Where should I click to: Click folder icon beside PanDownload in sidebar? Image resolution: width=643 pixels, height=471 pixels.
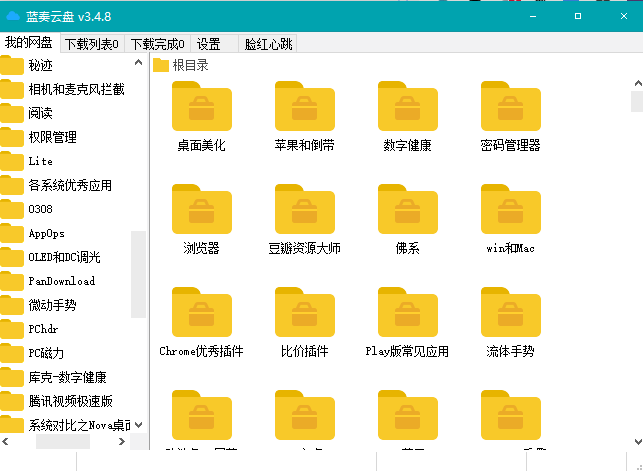click(x=12, y=281)
